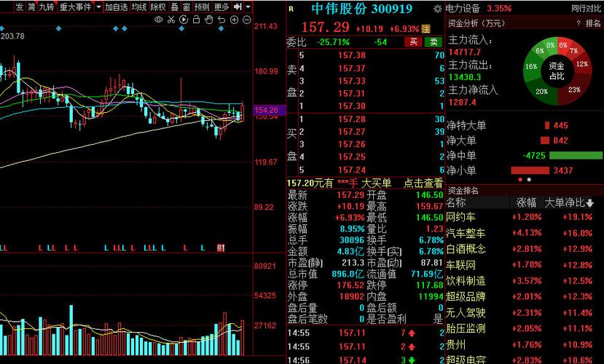Image resolution: width=604 pixels, height=364 pixels.
Task: Toggle chart indicator visibility eye icon
Action: 158,20
